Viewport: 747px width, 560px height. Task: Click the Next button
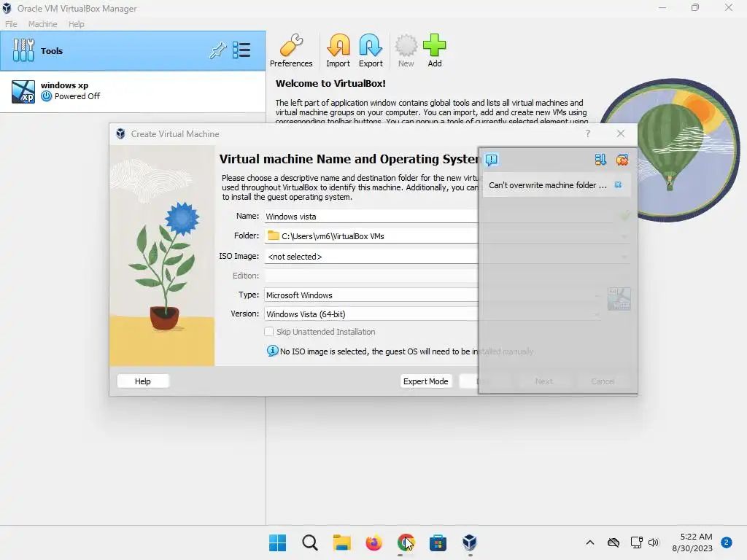(543, 381)
